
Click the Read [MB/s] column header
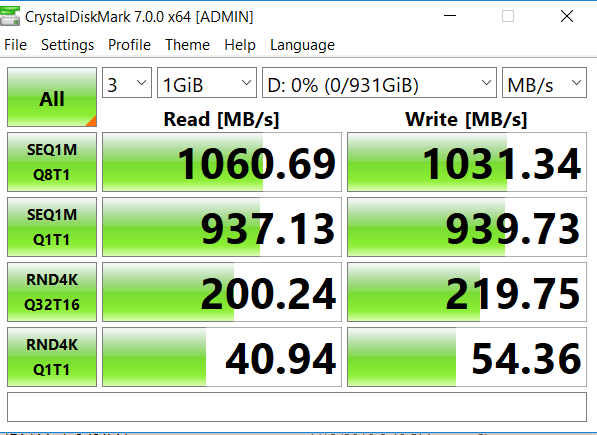click(x=221, y=120)
